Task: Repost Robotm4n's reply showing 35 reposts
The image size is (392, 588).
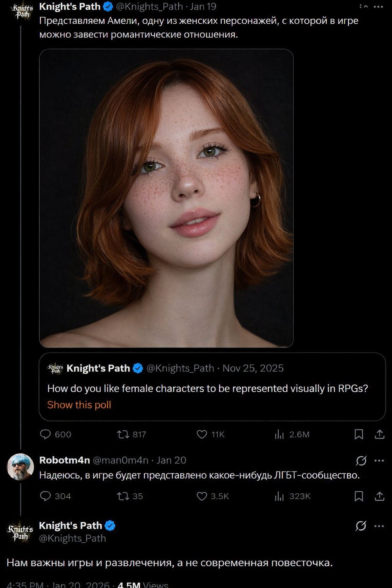Action: [123, 496]
